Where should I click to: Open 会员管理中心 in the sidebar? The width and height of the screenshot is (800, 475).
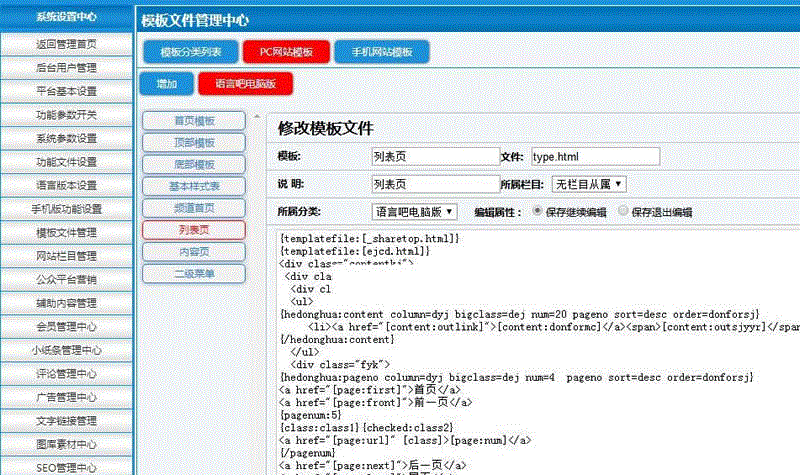pos(66,326)
